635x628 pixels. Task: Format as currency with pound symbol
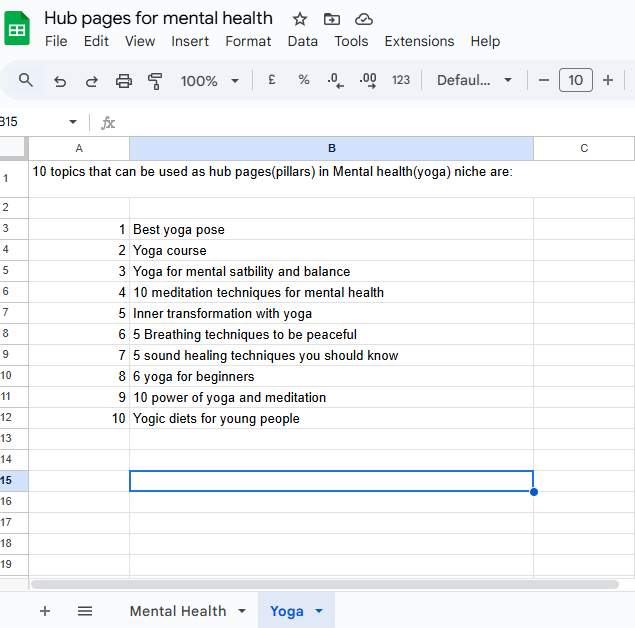pos(271,80)
